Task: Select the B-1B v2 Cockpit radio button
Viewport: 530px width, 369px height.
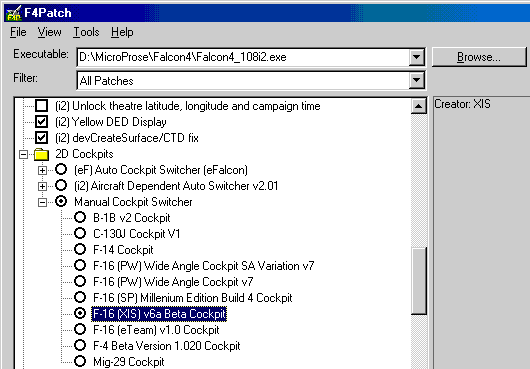Action: pyautogui.click(x=80, y=217)
